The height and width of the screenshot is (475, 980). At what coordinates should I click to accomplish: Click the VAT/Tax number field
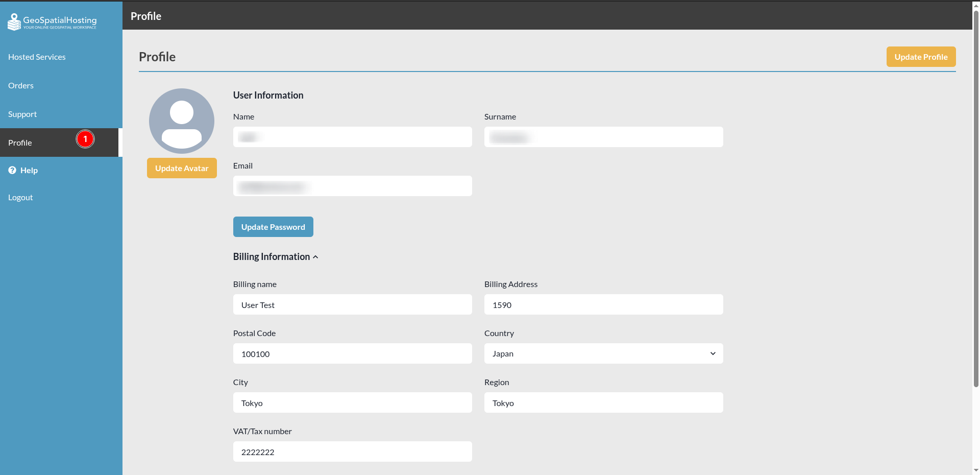coord(353,452)
